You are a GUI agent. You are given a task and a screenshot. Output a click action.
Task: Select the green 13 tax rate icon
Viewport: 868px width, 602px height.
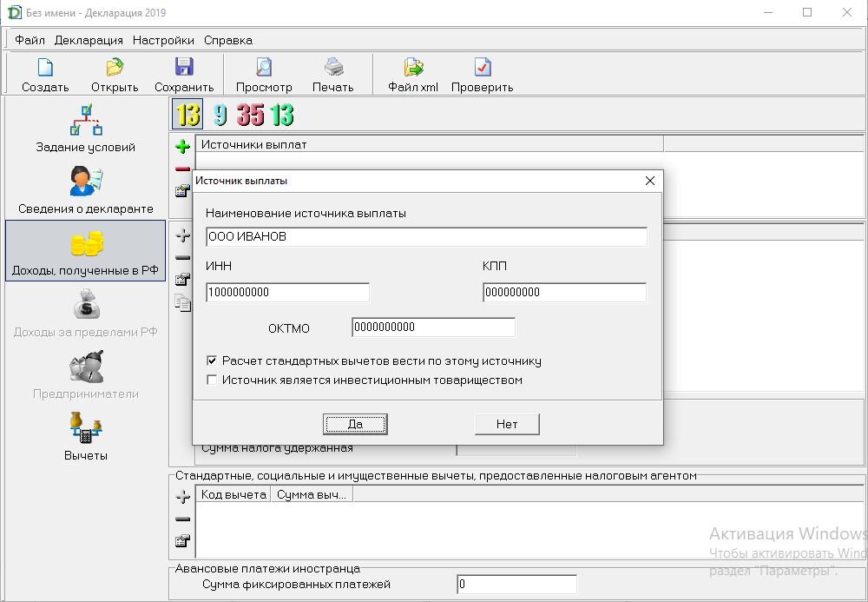[282, 114]
